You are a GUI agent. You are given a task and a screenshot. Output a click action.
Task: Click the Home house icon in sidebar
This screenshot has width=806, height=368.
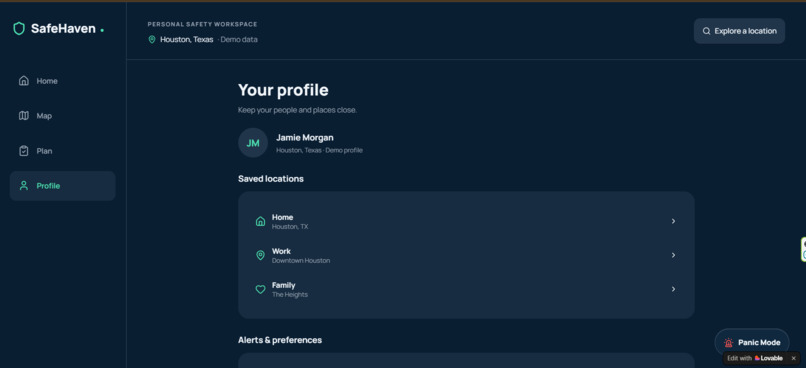(x=24, y=81)
